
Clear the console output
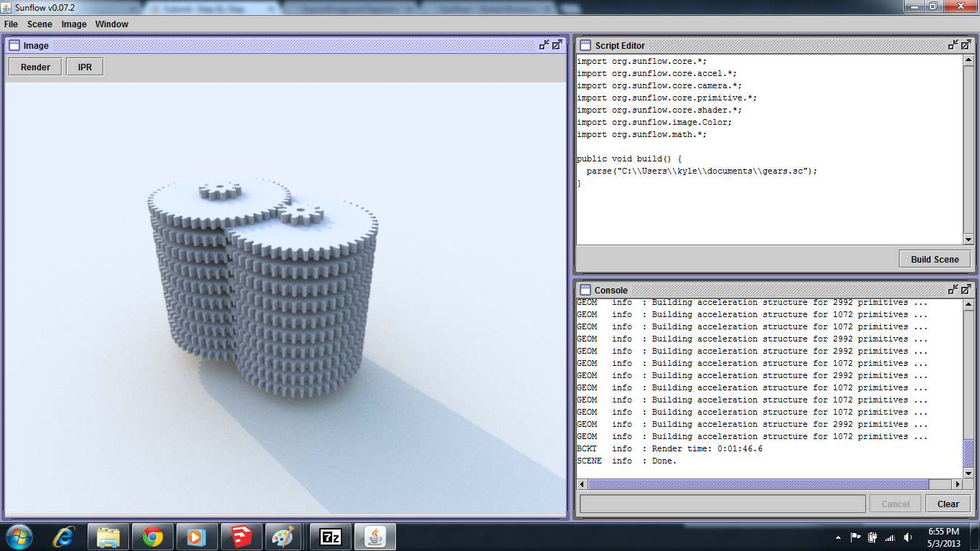click(x=948, y=504)
